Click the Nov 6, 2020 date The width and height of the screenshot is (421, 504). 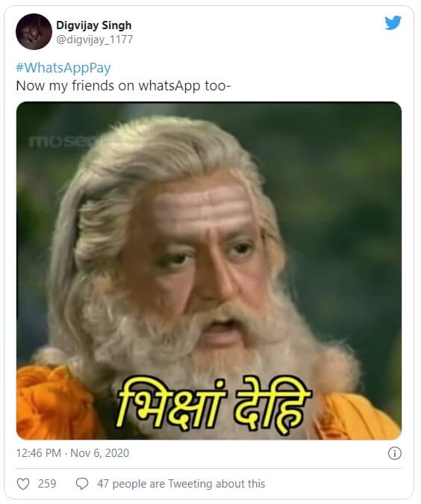pos(99,453)
